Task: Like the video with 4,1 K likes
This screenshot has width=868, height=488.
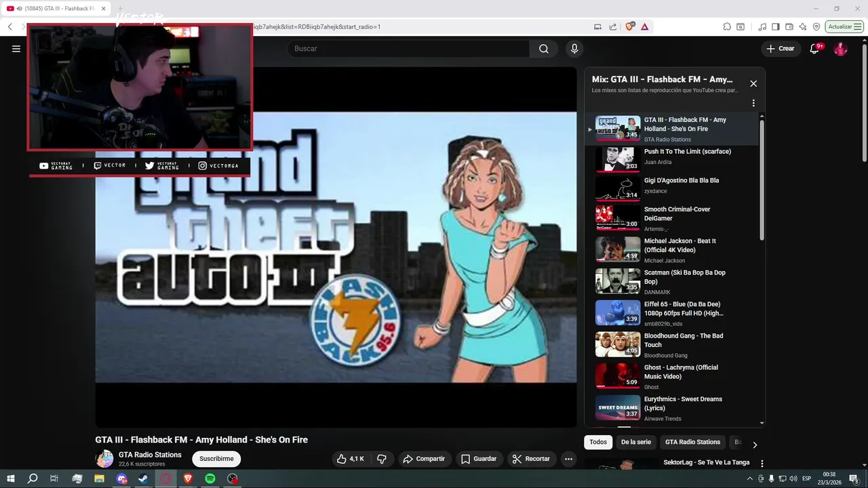Action: (x=351, y=459)
